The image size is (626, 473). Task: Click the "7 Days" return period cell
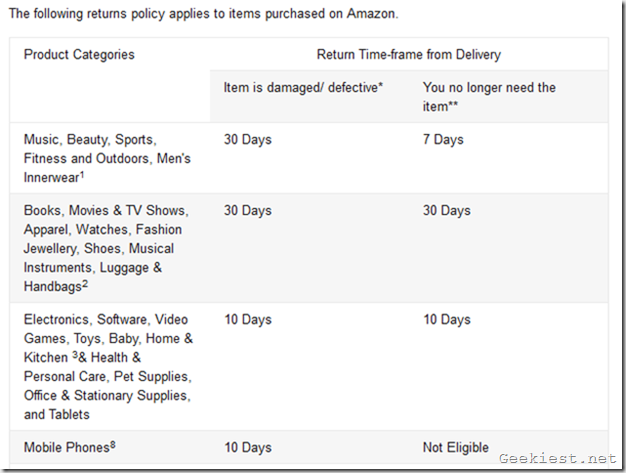pyautogui.click(x=443, y=139)
